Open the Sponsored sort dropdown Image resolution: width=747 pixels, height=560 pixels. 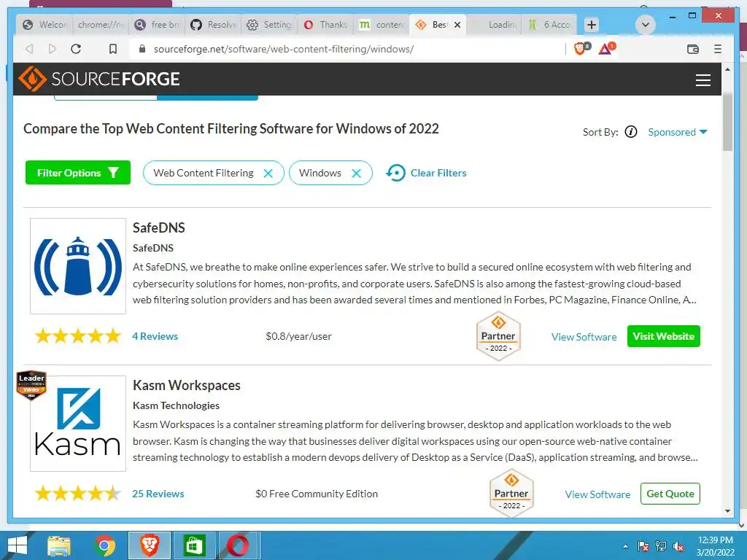click(678, 132)
